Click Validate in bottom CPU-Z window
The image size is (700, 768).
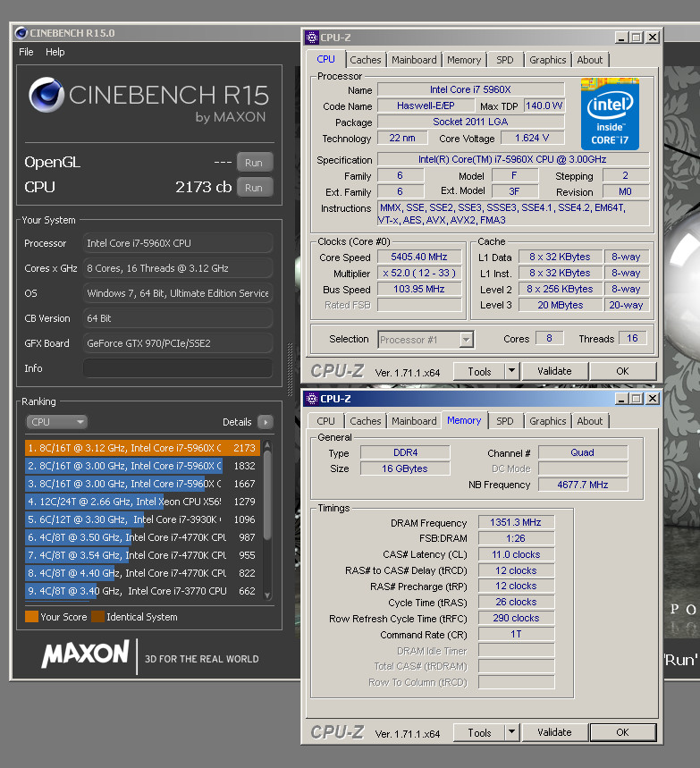pyautogui.click(x=554, y=733)
